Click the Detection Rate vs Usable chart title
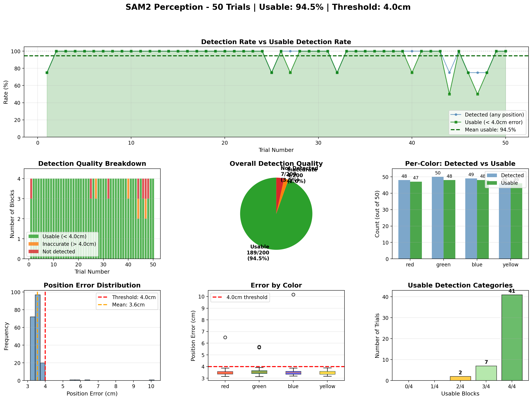This screenshot has height=400, width=532. click(x=276, y=42)
